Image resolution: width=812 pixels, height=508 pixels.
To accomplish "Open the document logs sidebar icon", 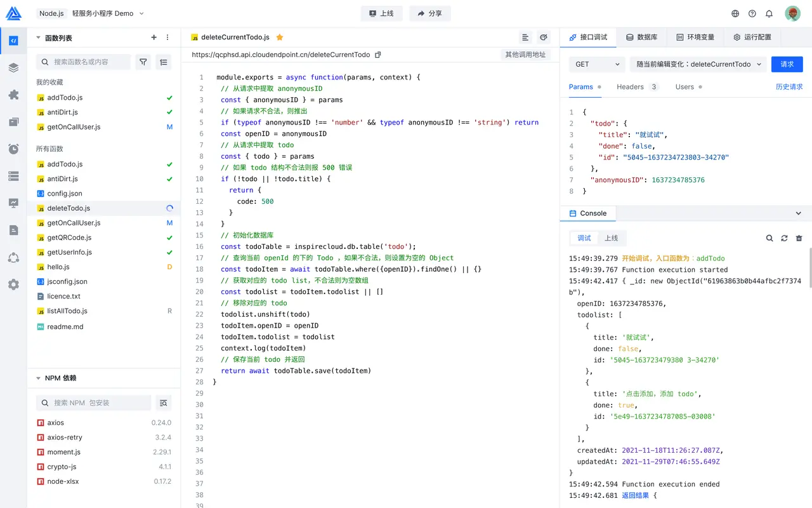I will point(13,230).
